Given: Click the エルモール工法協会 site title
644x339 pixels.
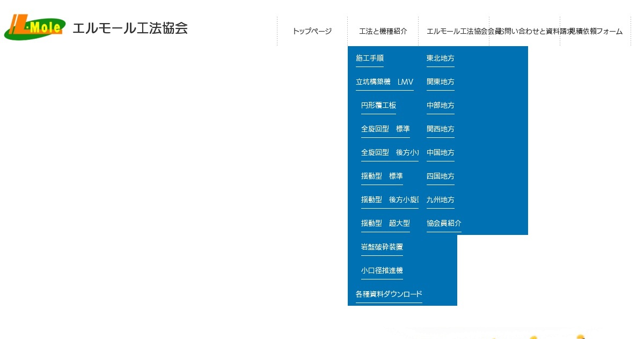Looking at the screenshot, I should coord(130,28).
